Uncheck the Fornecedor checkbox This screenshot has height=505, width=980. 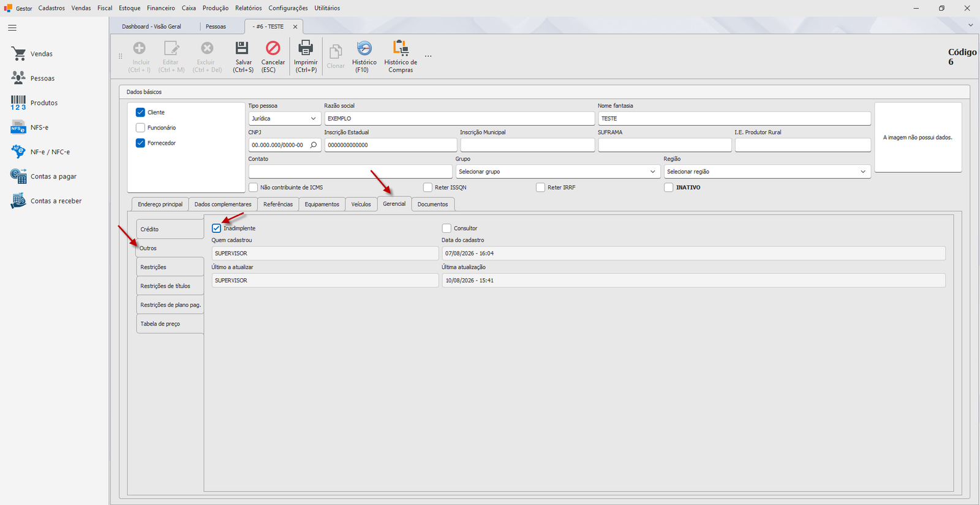coord(140,143)
